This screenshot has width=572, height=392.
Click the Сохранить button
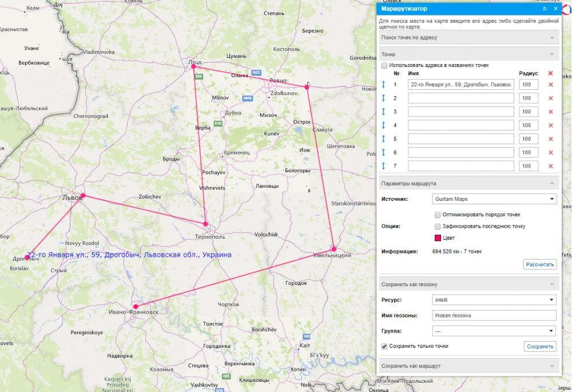click(x=540, y=347)
